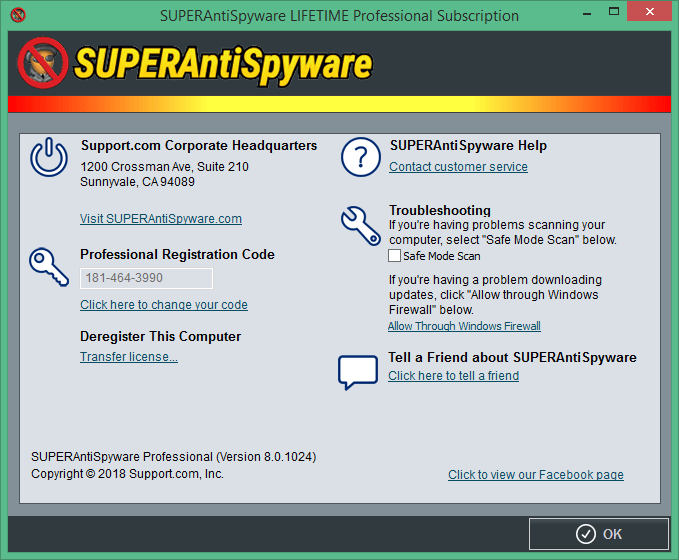Click the Sunnyvale, CA 94089 line
The height and width of the screenshot is (560, 679).
[137, 182]
